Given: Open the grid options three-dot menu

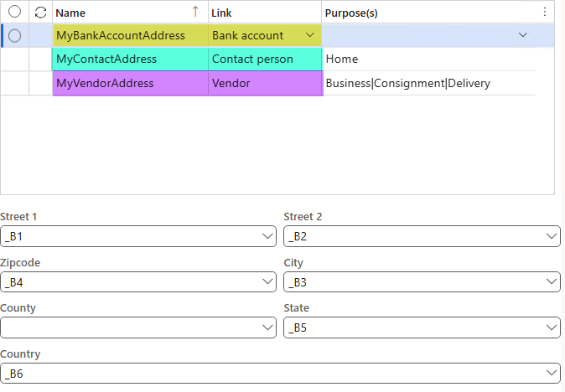Looking at the screenshot, I should (544, 12).
